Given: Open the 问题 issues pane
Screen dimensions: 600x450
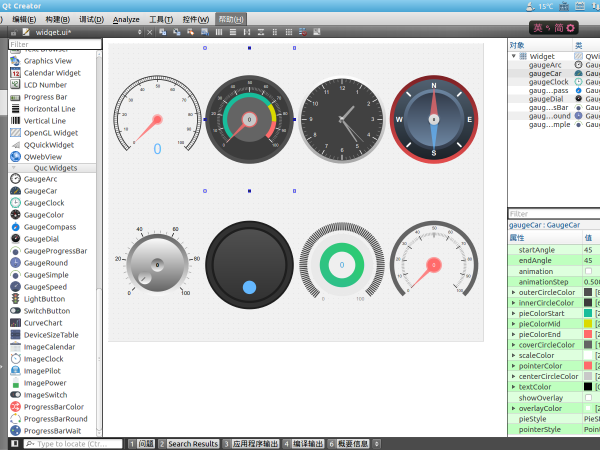Looking at the screenshot, I should point(145,443).
